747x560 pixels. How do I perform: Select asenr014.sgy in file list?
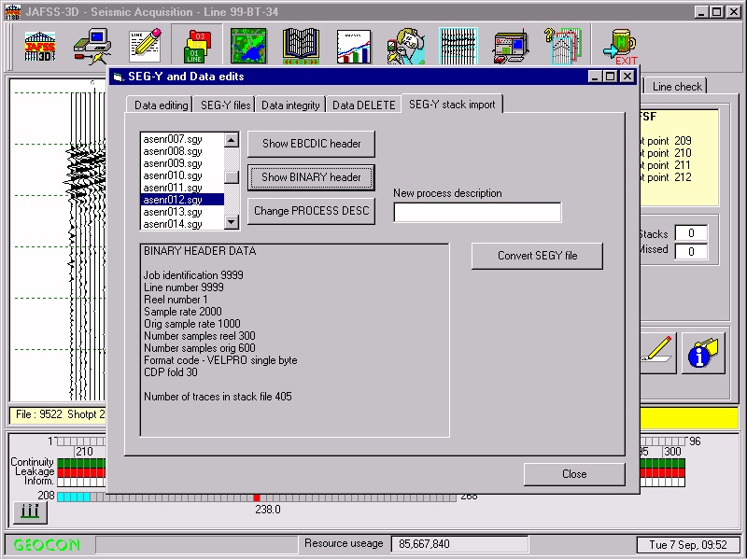[x=182, y=224]
